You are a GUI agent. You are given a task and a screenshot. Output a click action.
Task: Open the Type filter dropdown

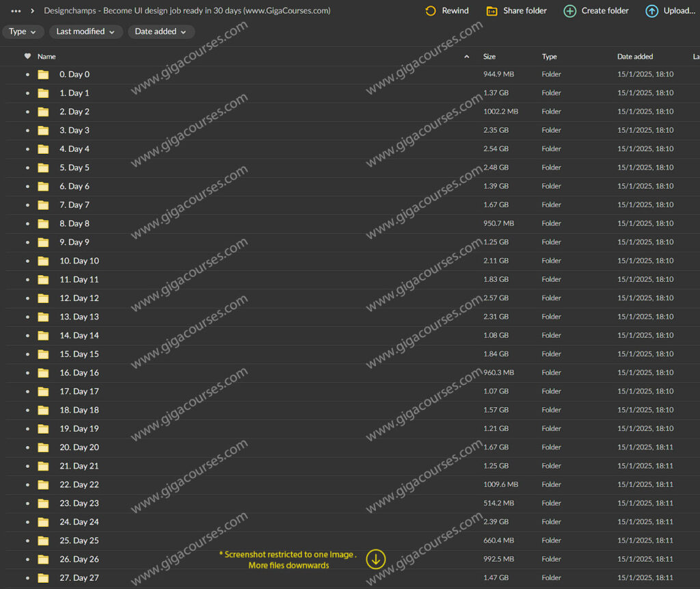click(23, 31)
